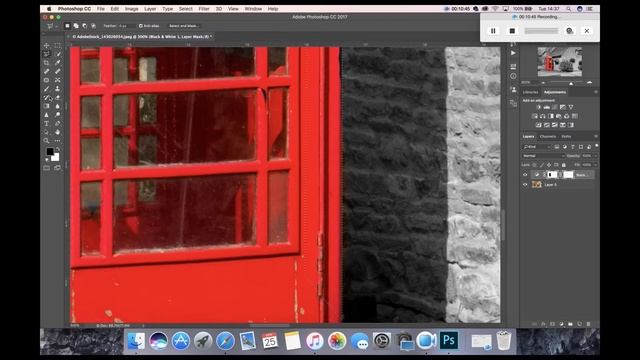640x360 pixels.
Task: Select the Zoom tool
Action: click(47, 141)
